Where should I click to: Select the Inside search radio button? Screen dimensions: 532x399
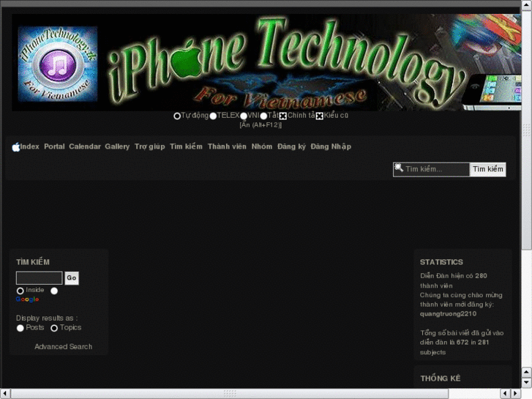(x=20, y=291)
